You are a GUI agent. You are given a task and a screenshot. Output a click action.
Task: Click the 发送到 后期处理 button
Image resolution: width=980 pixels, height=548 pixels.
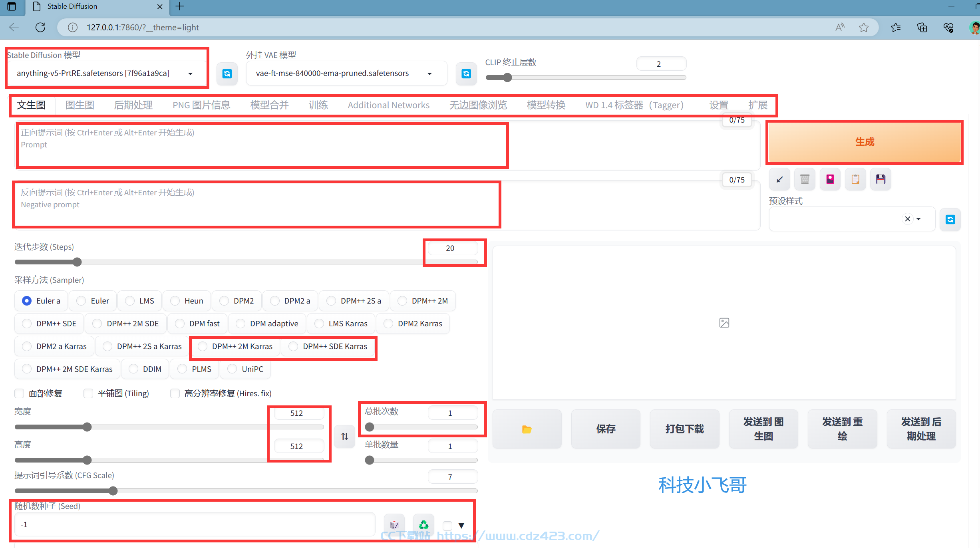coord(921,429)
